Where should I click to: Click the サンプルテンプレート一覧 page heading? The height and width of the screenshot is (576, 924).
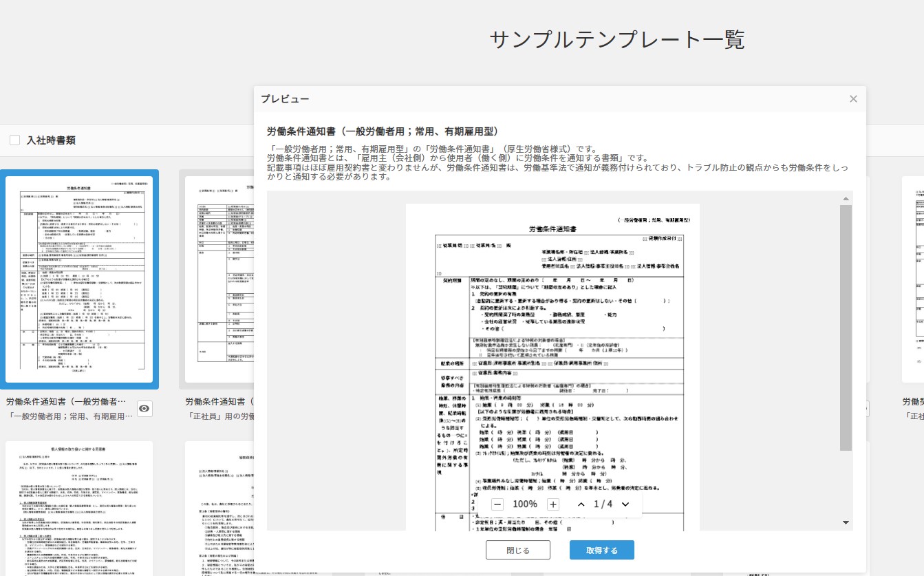click(616, 40)
